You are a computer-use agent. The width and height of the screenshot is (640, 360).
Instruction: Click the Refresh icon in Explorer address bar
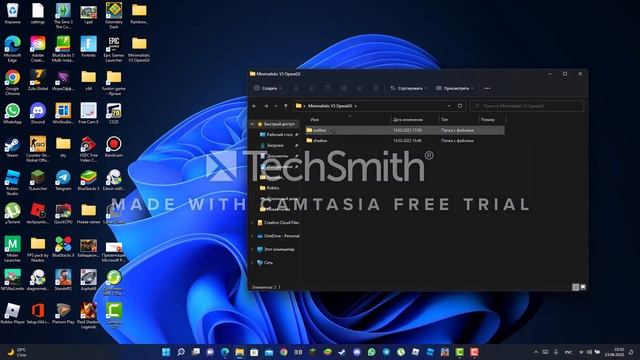coord(460,106)
